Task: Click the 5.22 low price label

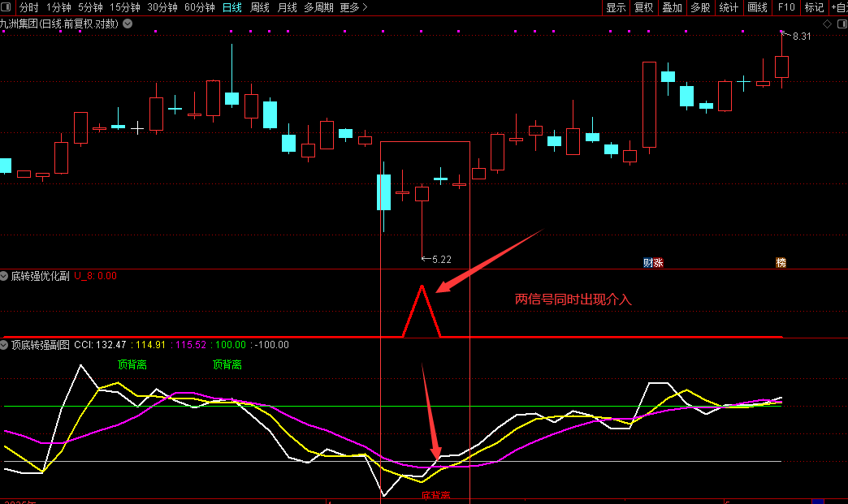Action: pyautogui.click(x=442, y=259)
